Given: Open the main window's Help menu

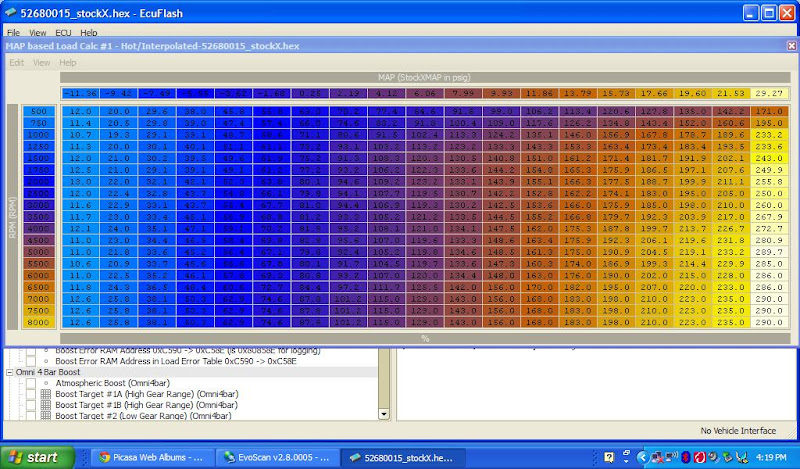Looking at the screenshot, I should (x=89, y=33).
